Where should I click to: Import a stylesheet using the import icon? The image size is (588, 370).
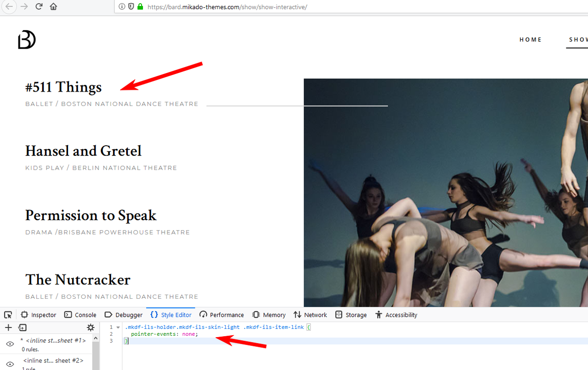pos(22,327)
